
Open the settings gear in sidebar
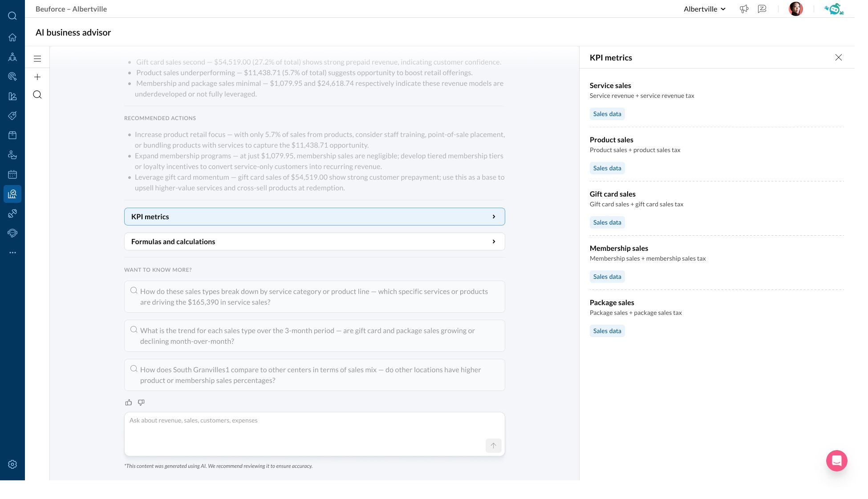click(x=12, y=464)
